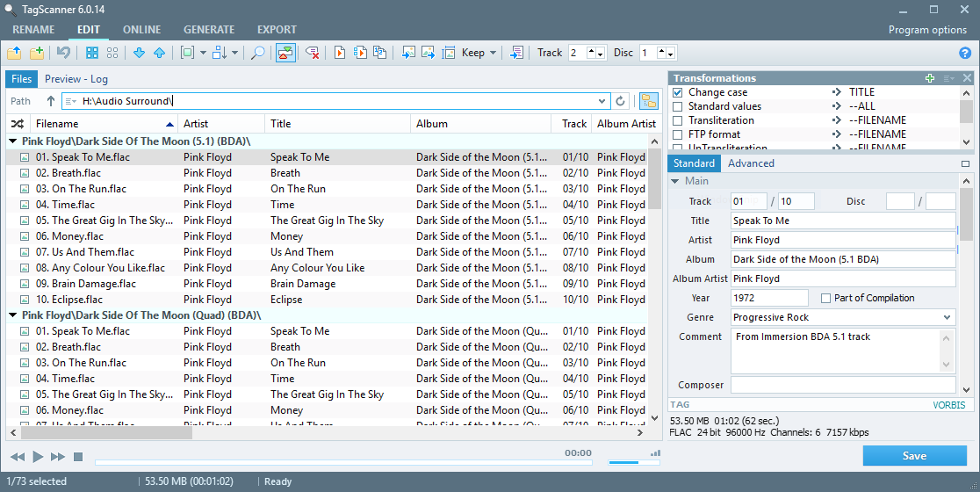
Task: Switch to the RENAME tab
Action: click(33, 29)
